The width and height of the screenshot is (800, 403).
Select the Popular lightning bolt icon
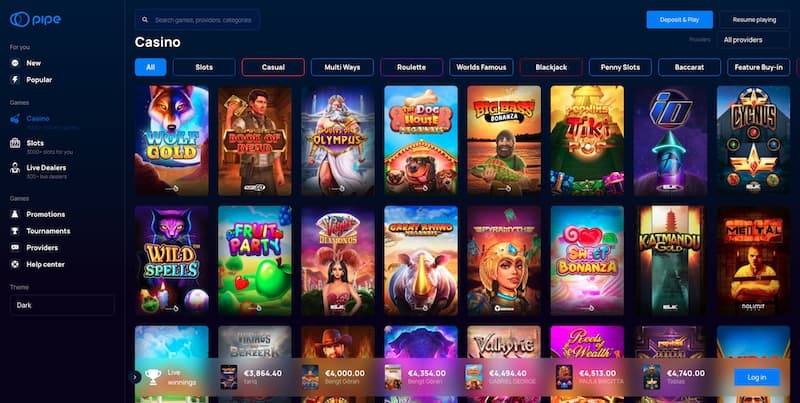tap(15, 80)
